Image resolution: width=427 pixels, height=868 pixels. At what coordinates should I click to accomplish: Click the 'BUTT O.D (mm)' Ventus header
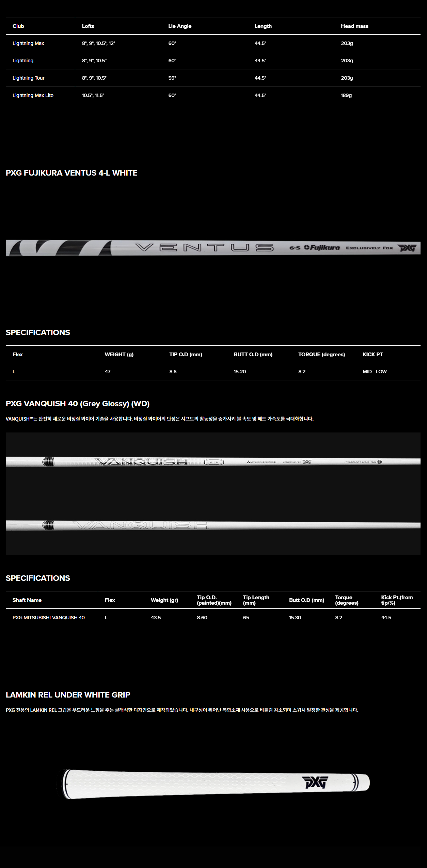[x=253, y=355]
